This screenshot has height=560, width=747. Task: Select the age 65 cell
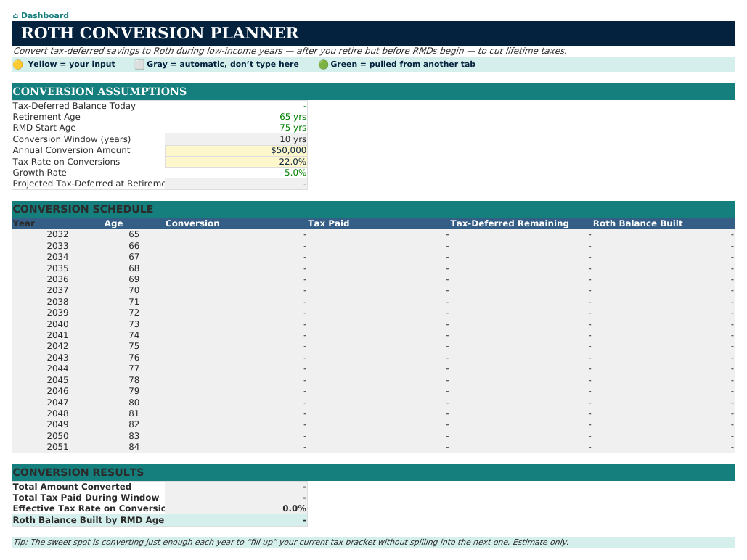pos(134,235)
